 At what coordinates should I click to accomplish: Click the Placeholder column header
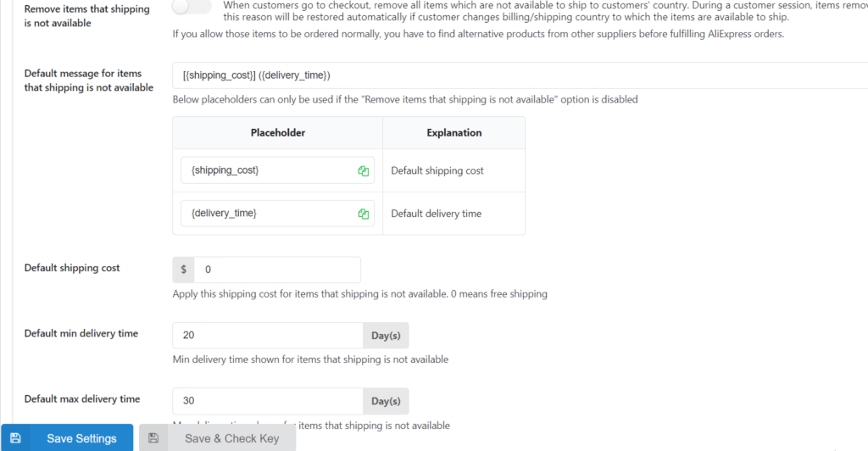[x=278, y=133]
